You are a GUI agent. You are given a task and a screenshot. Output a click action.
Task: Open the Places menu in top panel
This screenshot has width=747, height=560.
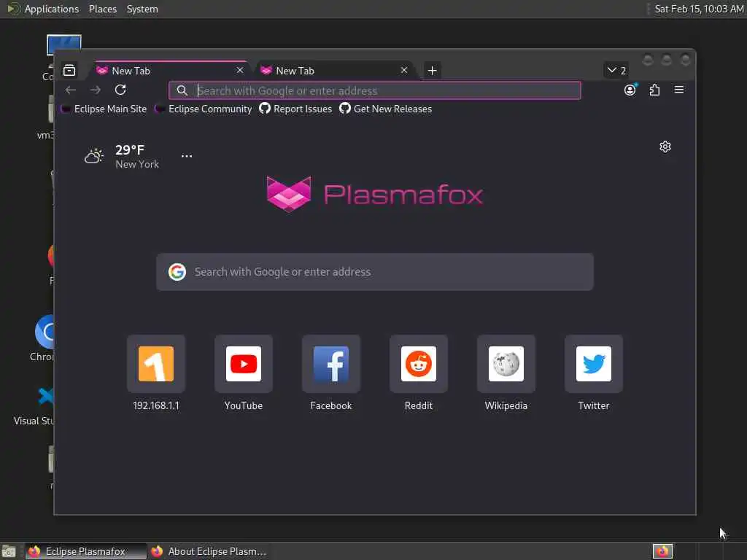point(103,9)
